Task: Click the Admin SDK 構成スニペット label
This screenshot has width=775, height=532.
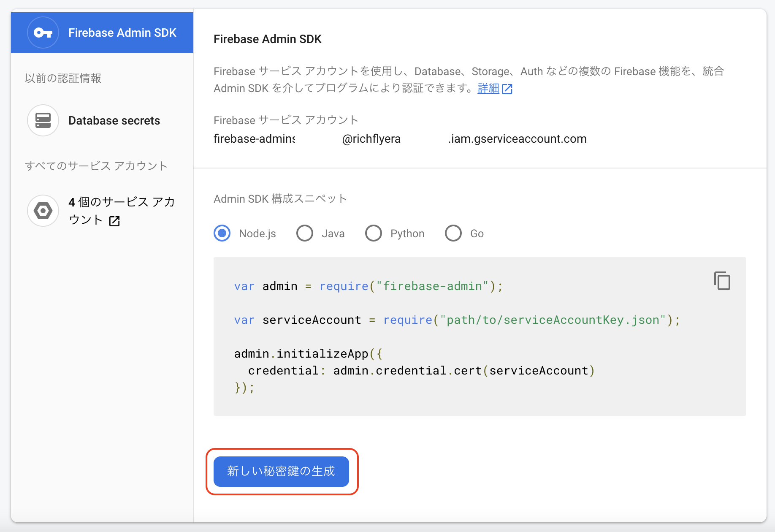Action: tap(280, 199)
